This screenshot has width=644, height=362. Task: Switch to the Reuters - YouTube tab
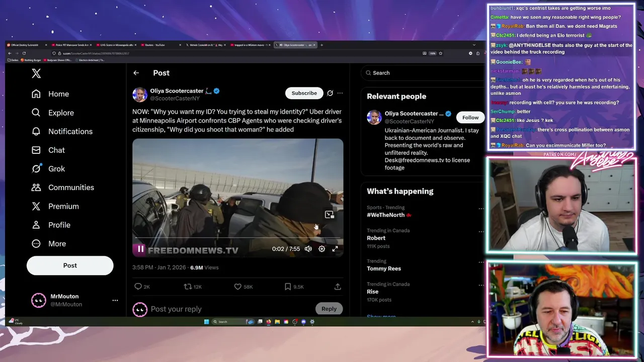160,45
